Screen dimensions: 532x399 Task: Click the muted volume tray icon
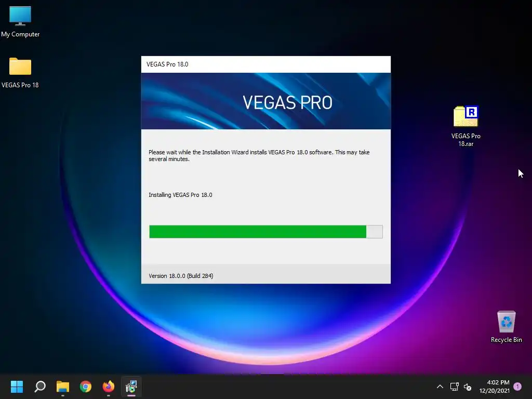coord(467,387)
